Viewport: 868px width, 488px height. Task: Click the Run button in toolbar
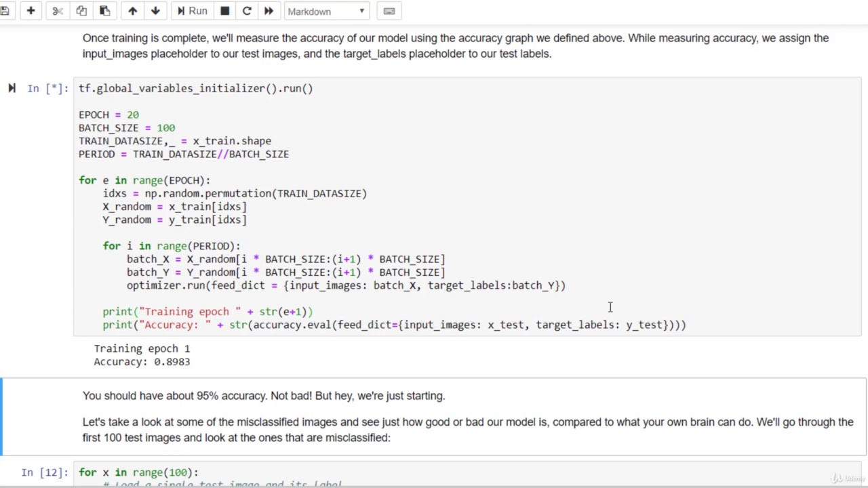(x=192, y=11)
